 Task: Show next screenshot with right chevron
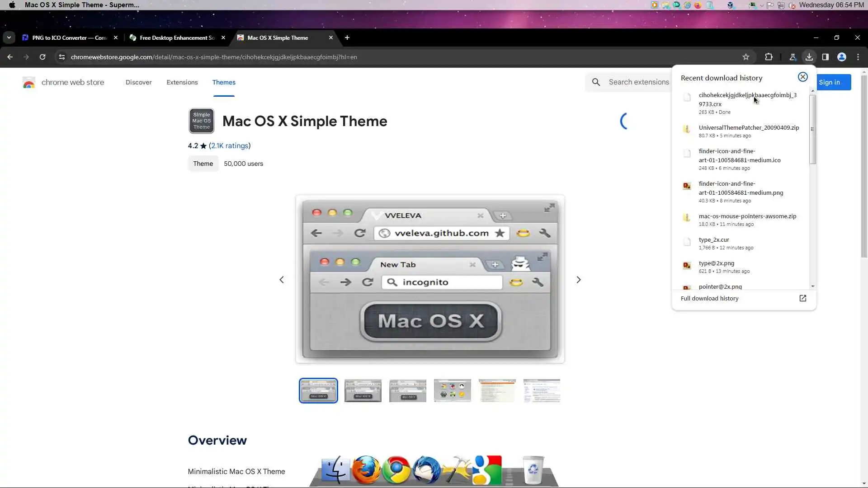tap(579, 280)
